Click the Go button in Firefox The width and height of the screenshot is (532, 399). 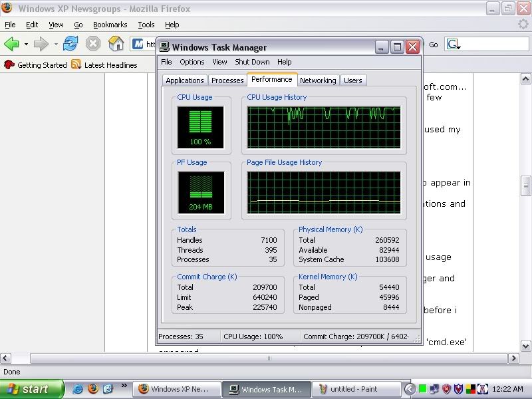click(434, 45)
